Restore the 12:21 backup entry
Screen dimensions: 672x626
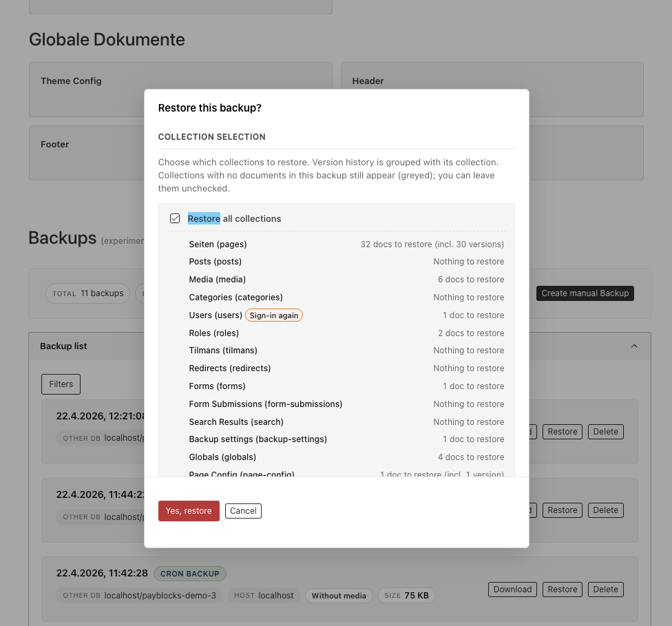[563, 432]
